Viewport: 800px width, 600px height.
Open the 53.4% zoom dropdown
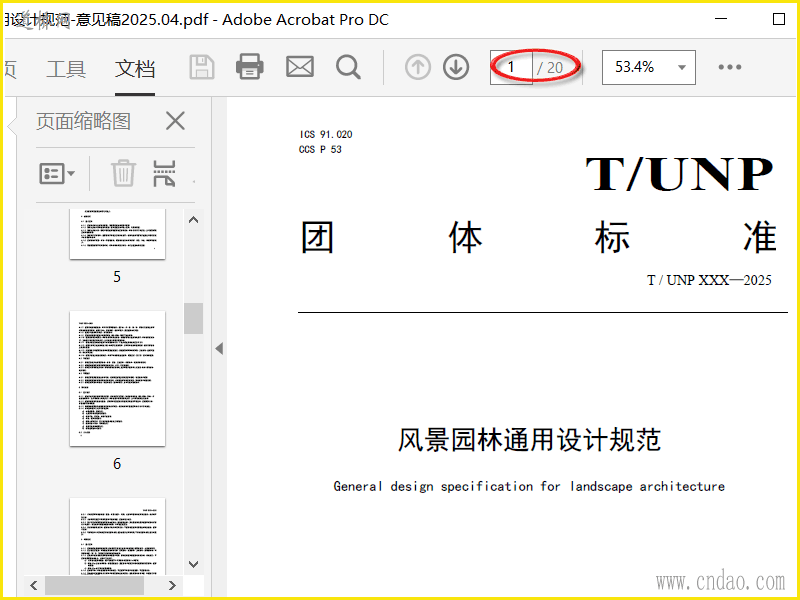[x=648, y=67]
